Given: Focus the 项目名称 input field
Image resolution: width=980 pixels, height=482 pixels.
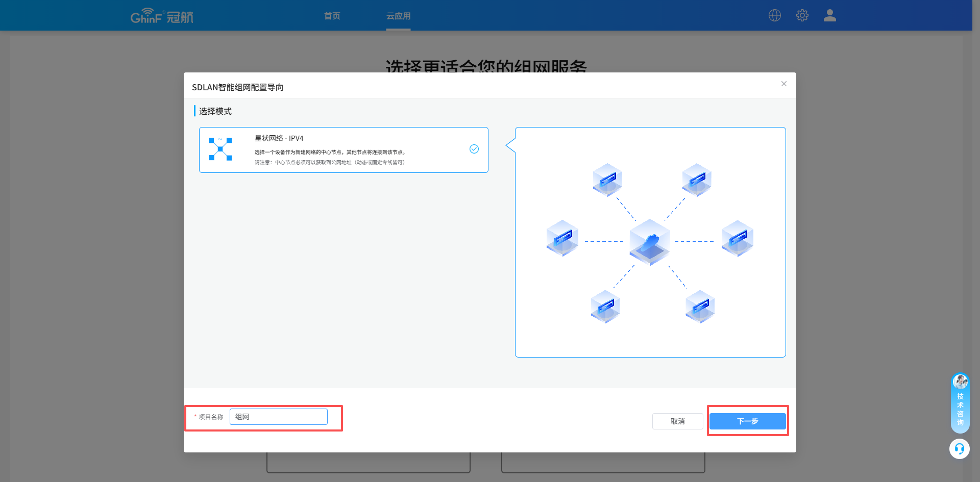Looking at the screenshot, I should [279, 417].
